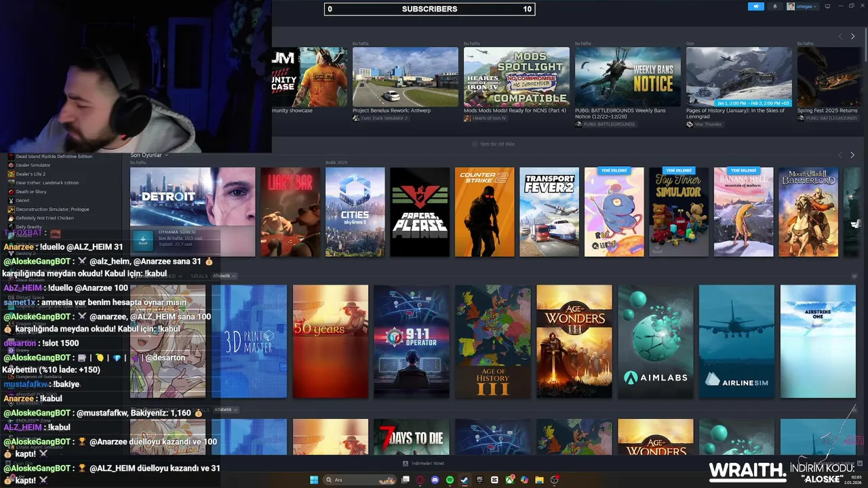Collapse the game shelf with right-edge chevron
Viewport: 868px width, 488px height.
[854, 277]
